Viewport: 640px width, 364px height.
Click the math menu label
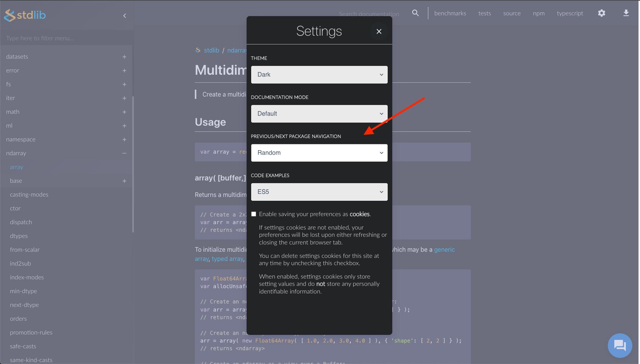click(13, 112)
